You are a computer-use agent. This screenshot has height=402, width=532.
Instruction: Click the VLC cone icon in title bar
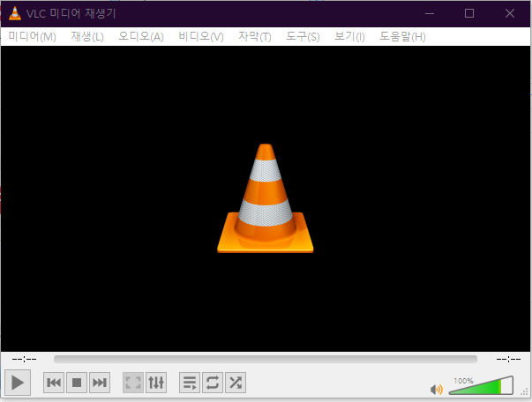pos(15,13)
